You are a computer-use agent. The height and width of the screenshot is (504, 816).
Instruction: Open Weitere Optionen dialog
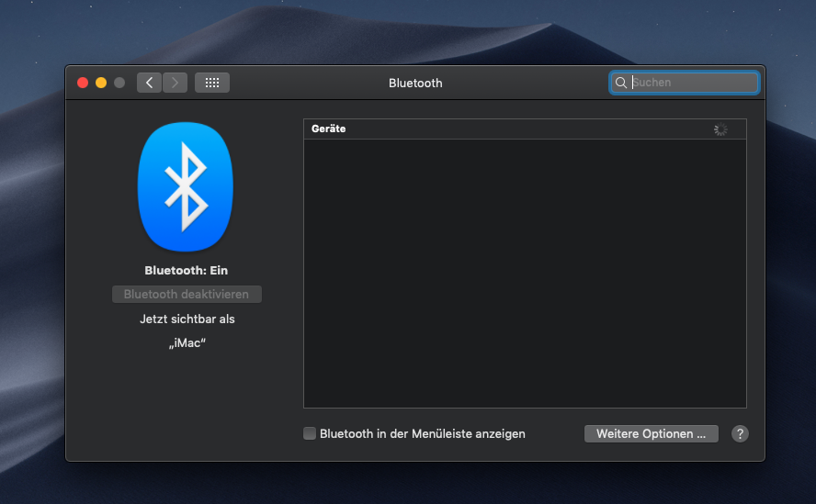pyautogui.click(x=651, y=434)
